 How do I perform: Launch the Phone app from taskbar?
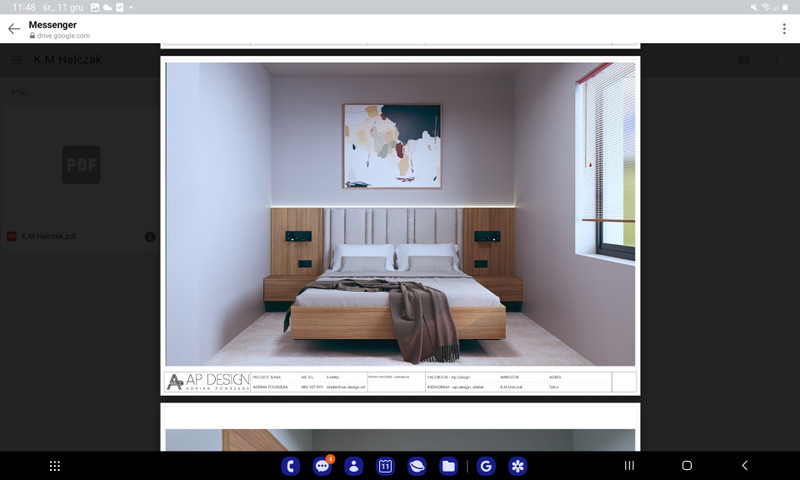(291, 466)
